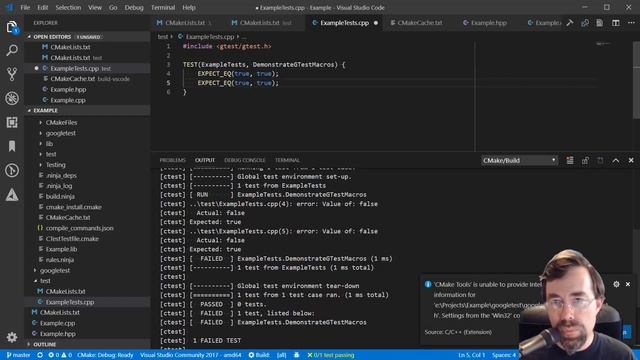Switch to the Terminal panel tab

(287, 160)
